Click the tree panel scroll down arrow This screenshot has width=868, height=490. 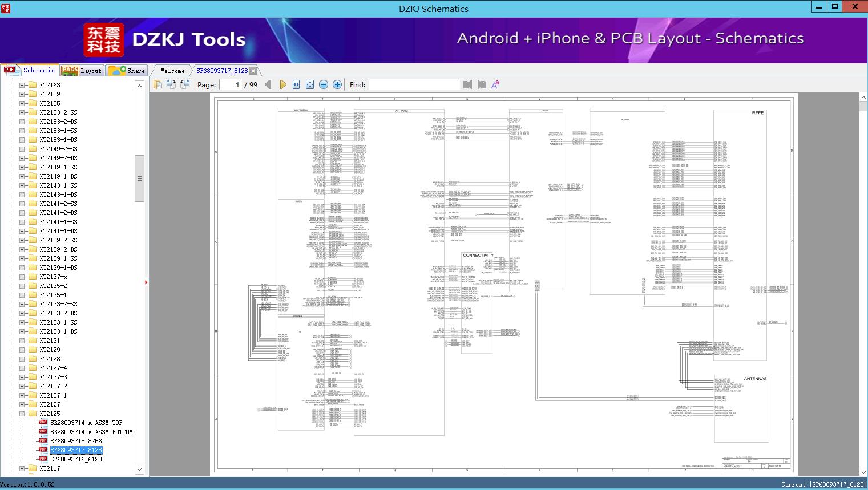pyautogui.click(x=139, y=469)
